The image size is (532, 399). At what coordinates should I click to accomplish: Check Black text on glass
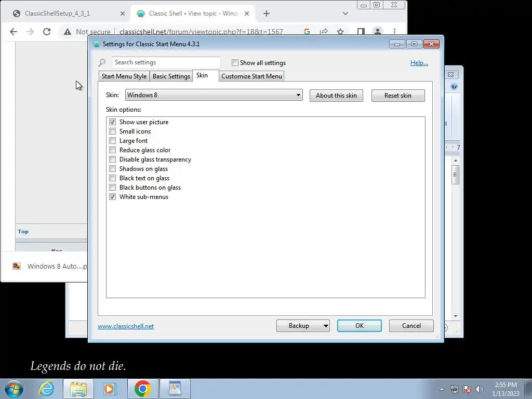112,178
